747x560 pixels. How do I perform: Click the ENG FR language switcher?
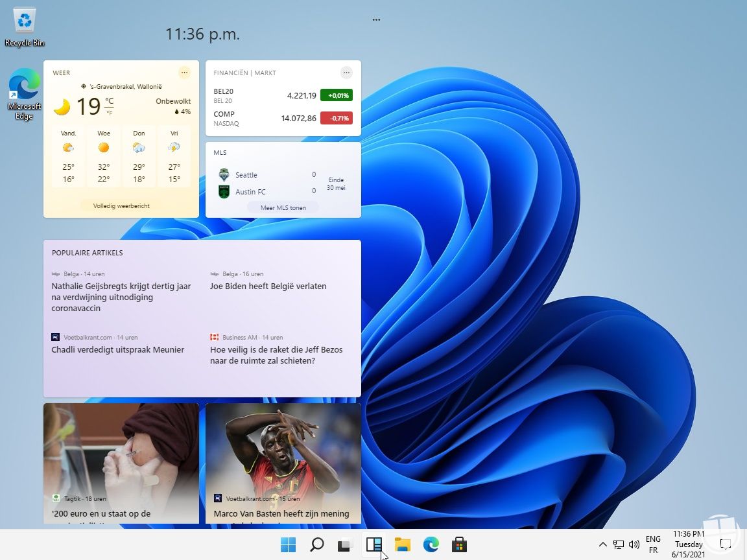click(x=653, y=544)
